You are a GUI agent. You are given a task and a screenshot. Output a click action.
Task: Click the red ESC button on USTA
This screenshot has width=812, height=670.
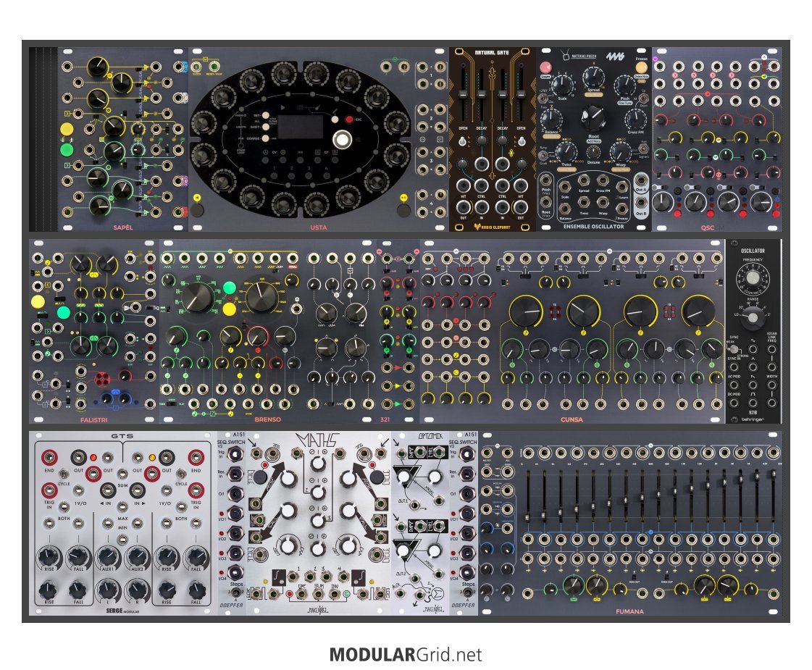coord(350,120)
